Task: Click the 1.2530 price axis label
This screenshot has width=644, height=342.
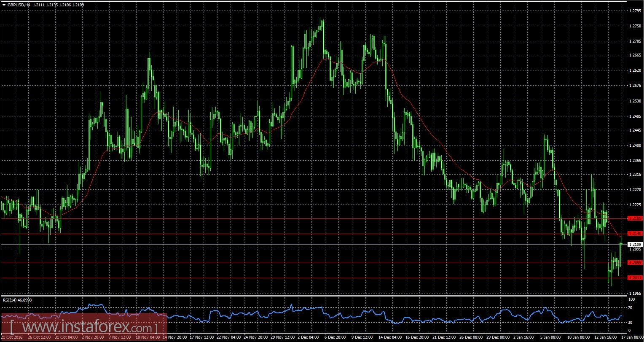Action: tap(635, 101)
